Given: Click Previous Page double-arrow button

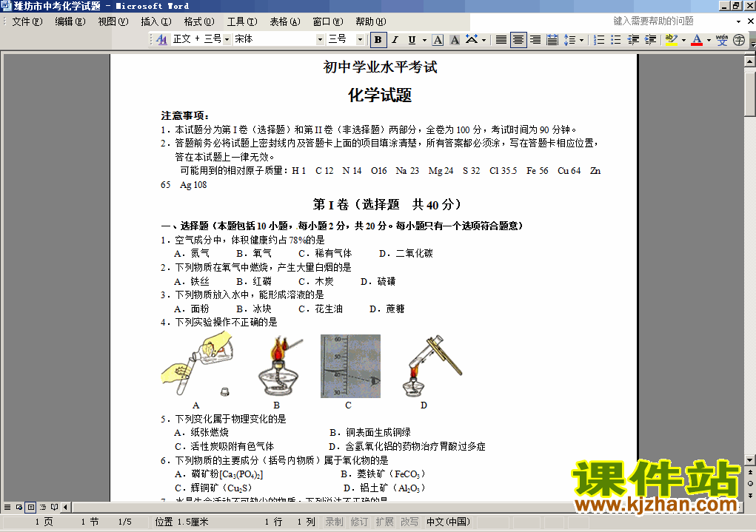Looking at the screenshot, I should coord(750,472).
